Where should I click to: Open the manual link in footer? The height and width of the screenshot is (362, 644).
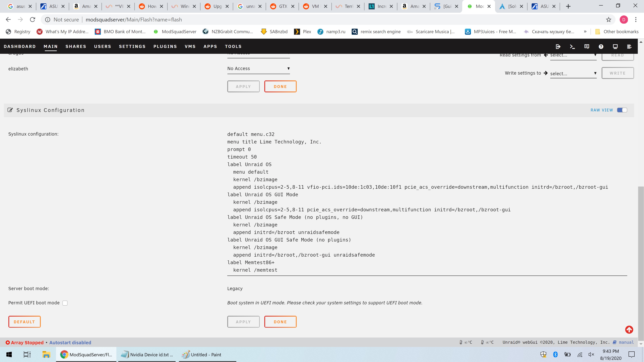pyautogui.click(x=626, y=342)
